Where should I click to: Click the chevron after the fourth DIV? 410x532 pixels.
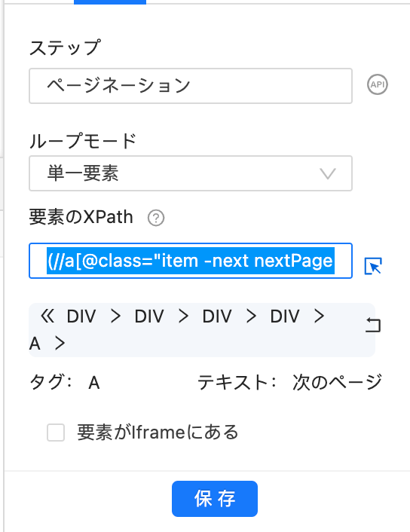[x=319, y=316]
